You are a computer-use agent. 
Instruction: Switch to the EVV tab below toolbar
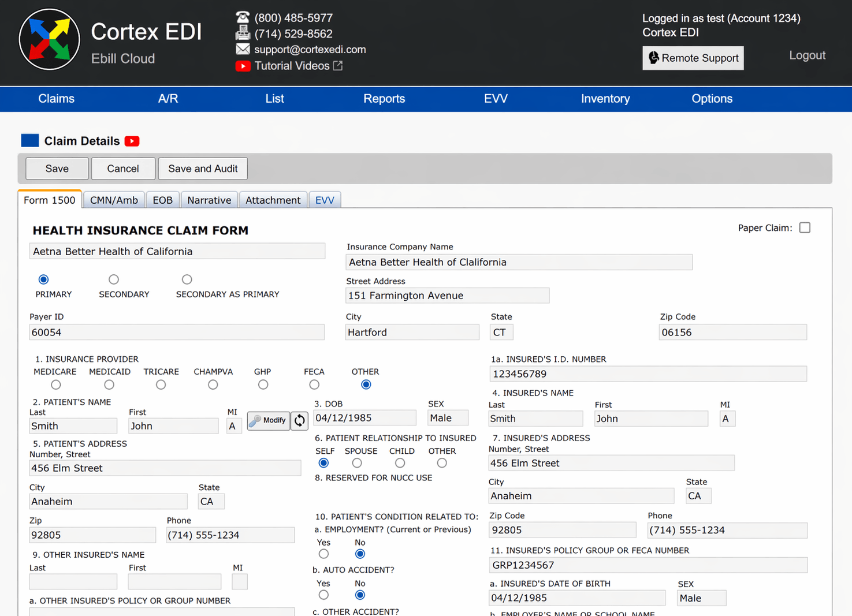[325, 200]
